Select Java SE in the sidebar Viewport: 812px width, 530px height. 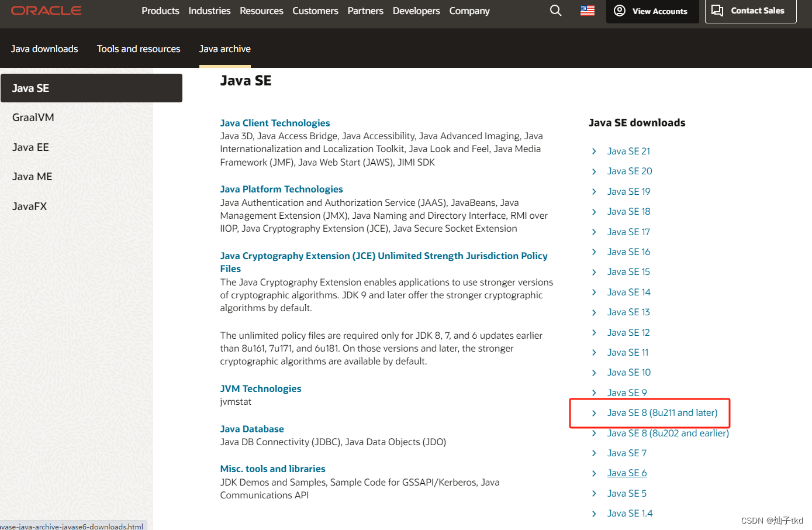pyautogui.click(x=91, y=88)
